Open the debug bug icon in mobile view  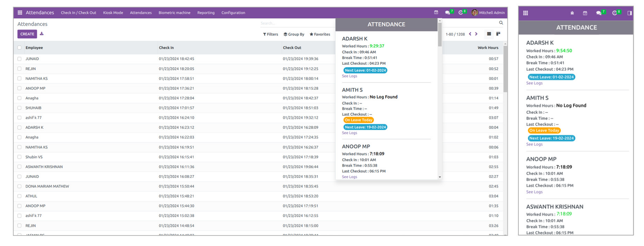click(x=572, y=13)
